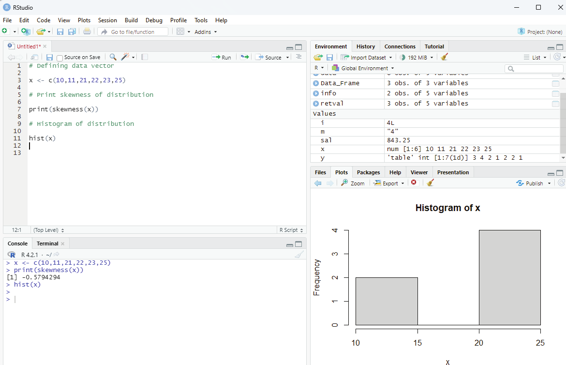Go to previous plot with the back arrow

318,183
